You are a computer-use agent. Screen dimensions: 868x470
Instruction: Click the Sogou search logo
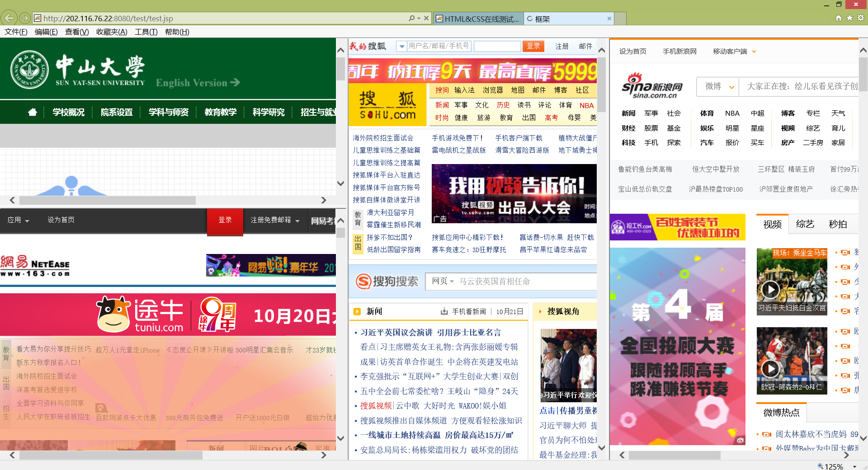pyautogui.click(x=387, y=281)
